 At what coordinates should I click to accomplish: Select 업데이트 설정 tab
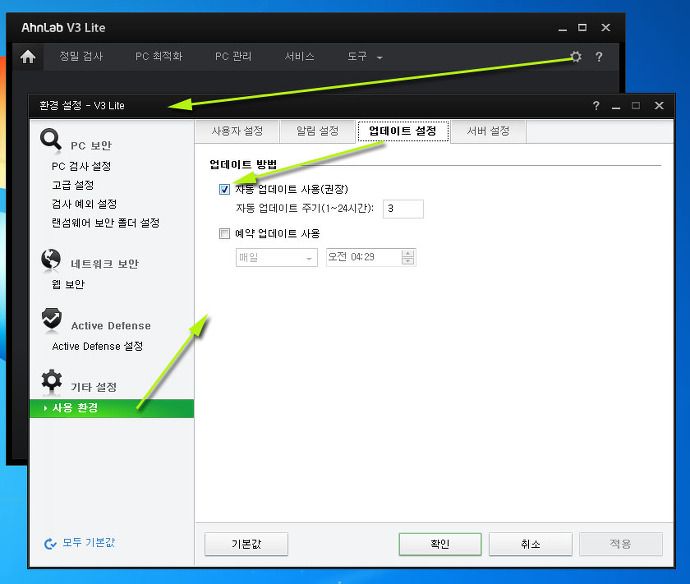(x=403, y=131)
